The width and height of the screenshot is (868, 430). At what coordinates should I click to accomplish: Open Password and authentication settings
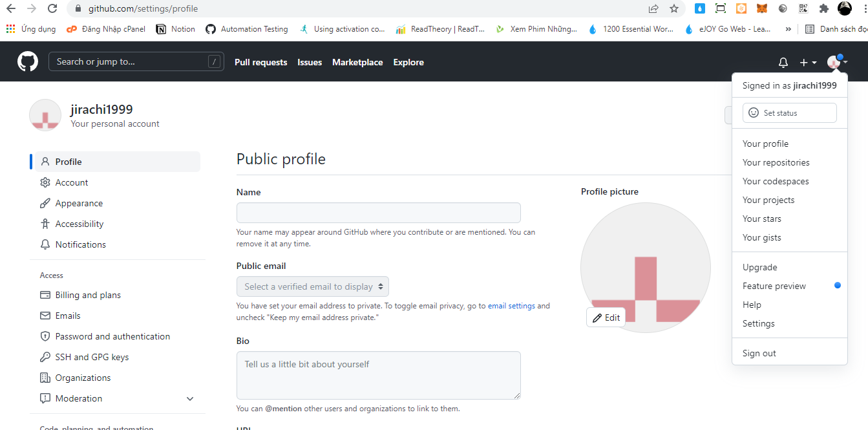click(112, 336)
